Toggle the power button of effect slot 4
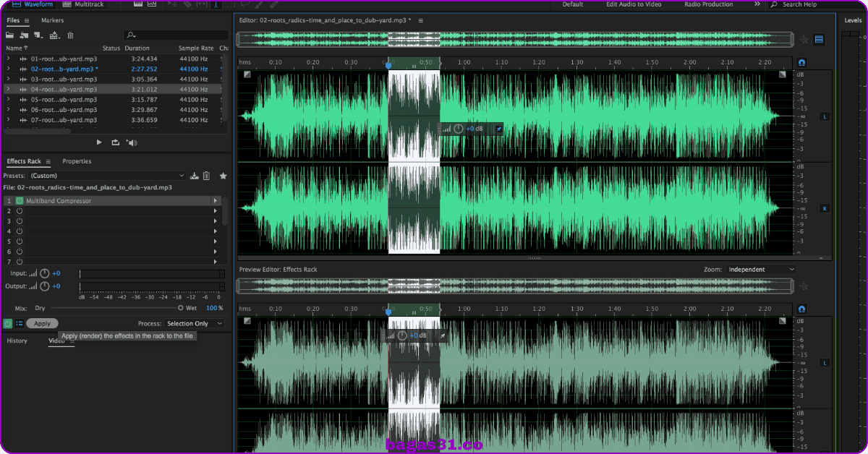 coord(20,231)
